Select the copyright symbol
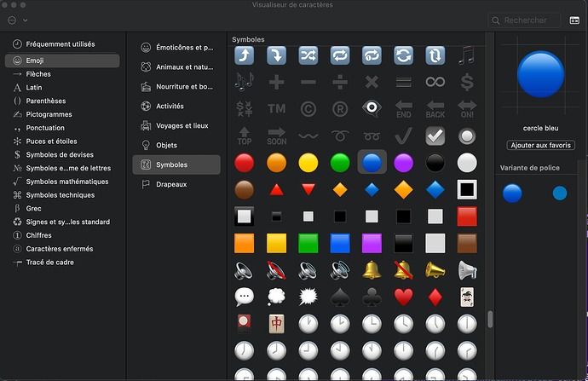 (308, 109)
